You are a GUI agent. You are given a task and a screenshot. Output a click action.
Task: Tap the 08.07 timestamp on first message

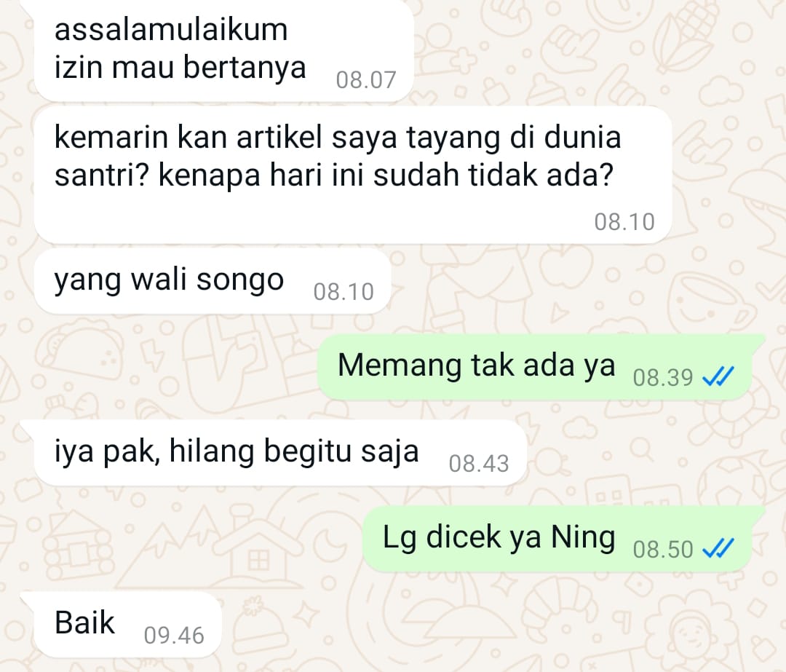[366, 80]
